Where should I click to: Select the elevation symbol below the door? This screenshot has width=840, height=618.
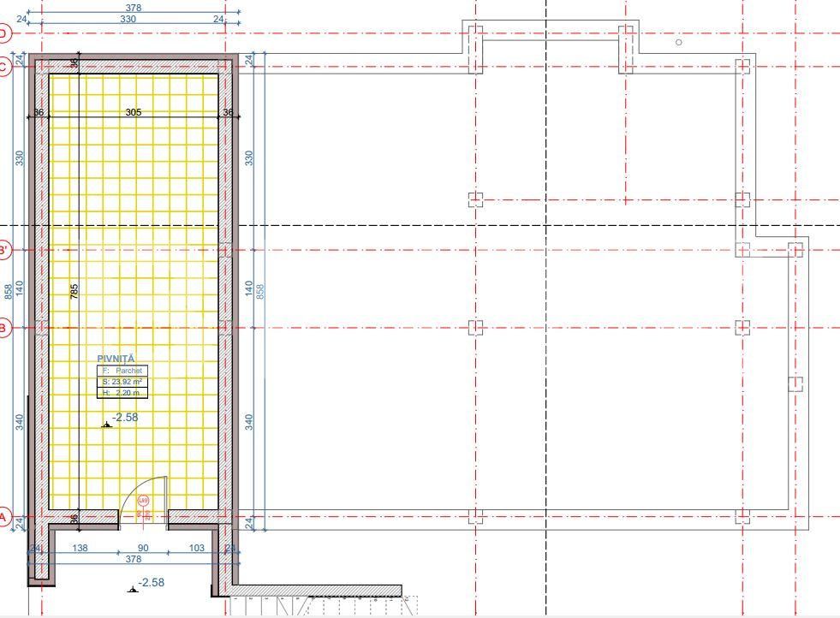pos(132,588)
